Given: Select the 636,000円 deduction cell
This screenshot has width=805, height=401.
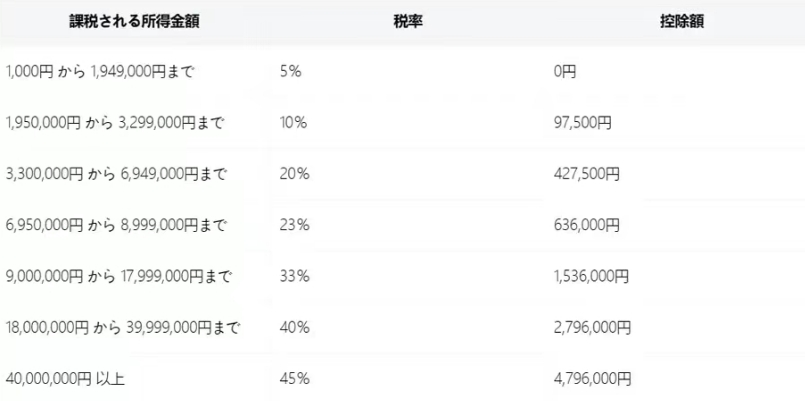Looking at the screenshot, I should 586,225.
